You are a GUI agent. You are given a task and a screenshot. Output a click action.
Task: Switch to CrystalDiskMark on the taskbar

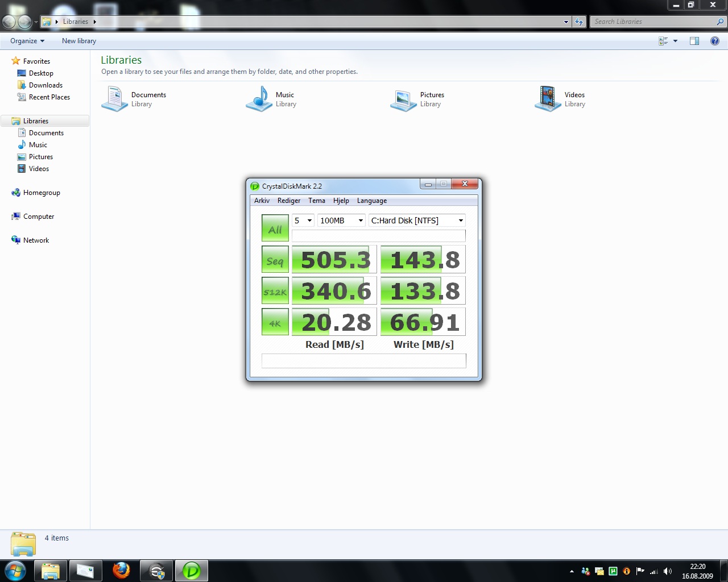(192, 571)
